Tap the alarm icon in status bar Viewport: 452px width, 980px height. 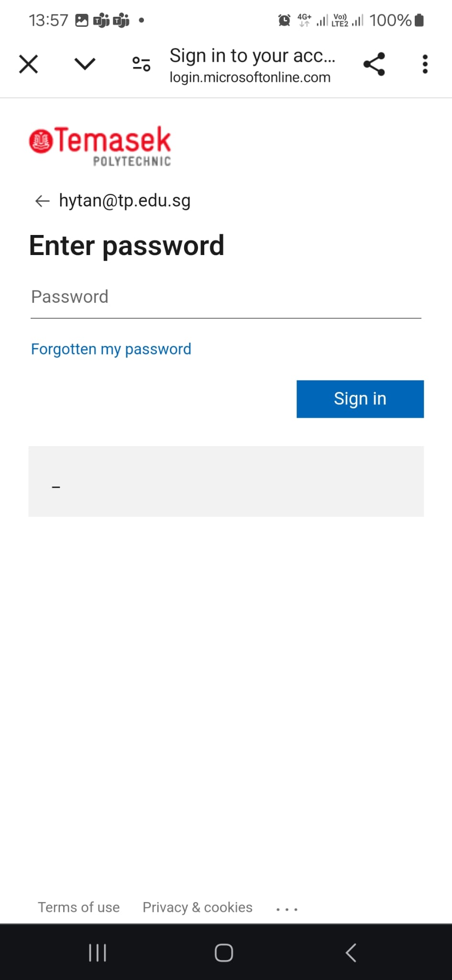click(284, 20)
